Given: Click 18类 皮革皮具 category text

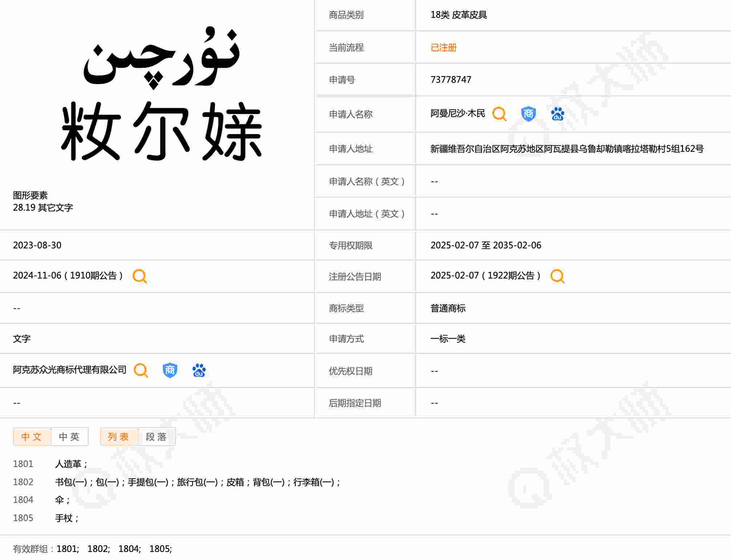Looking at the screenshot, I should 458,15.
